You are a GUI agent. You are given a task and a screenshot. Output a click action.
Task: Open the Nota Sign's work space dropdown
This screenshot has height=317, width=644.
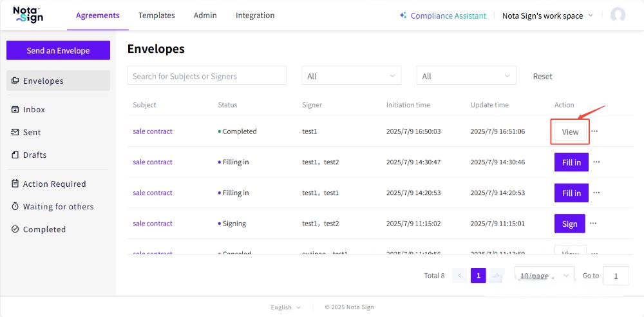click(x=547, y=15)
